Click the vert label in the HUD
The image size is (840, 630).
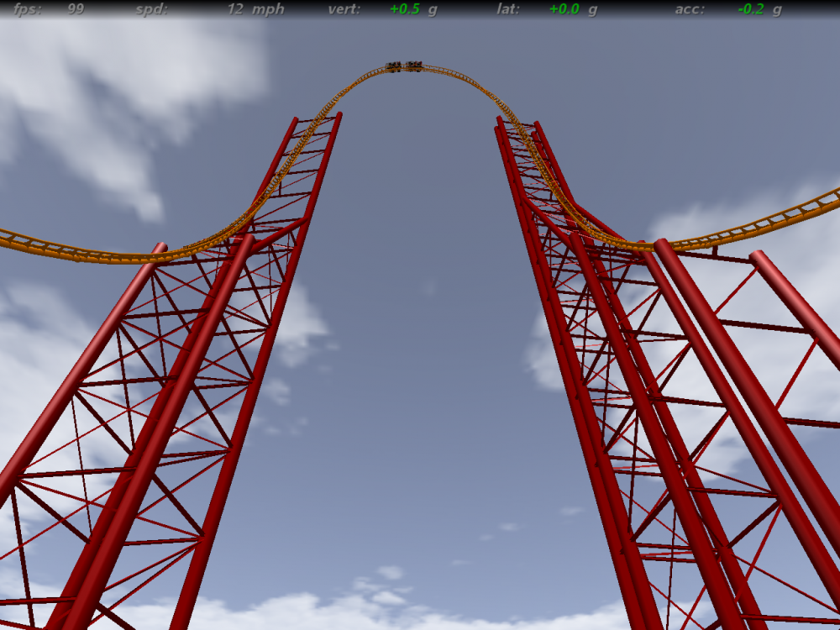coord(344,9)
